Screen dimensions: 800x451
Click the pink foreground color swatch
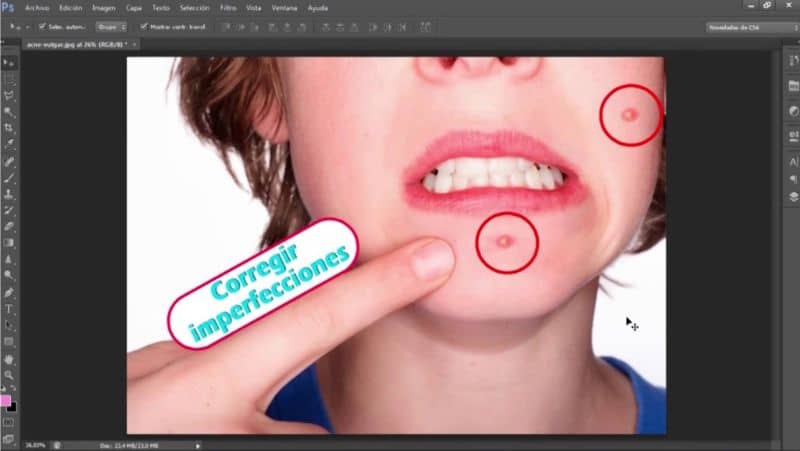point(5,400)
